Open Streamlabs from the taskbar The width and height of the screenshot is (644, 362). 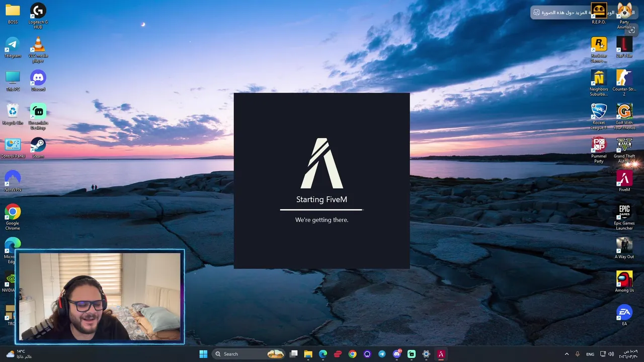click(x=412, y=354)
